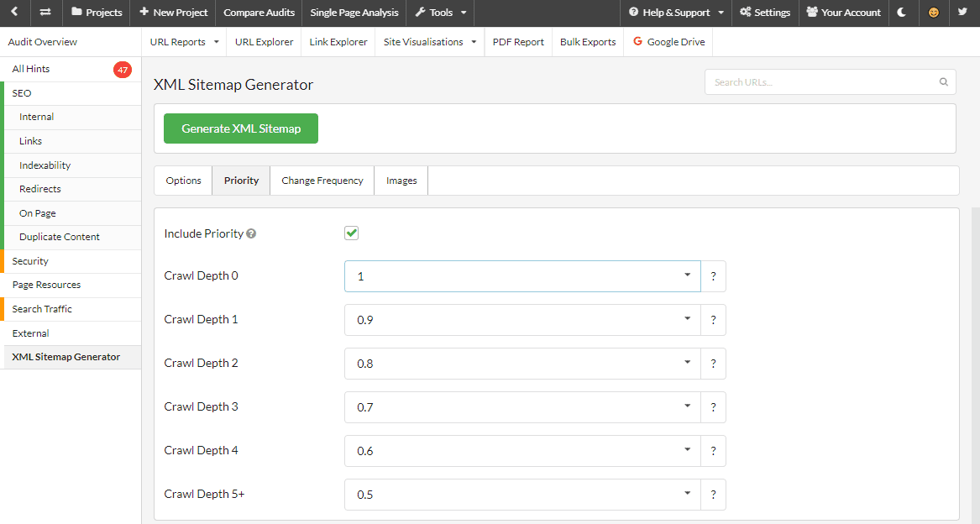
Task: Toggle dark mode moon icon
Action: 902,12
